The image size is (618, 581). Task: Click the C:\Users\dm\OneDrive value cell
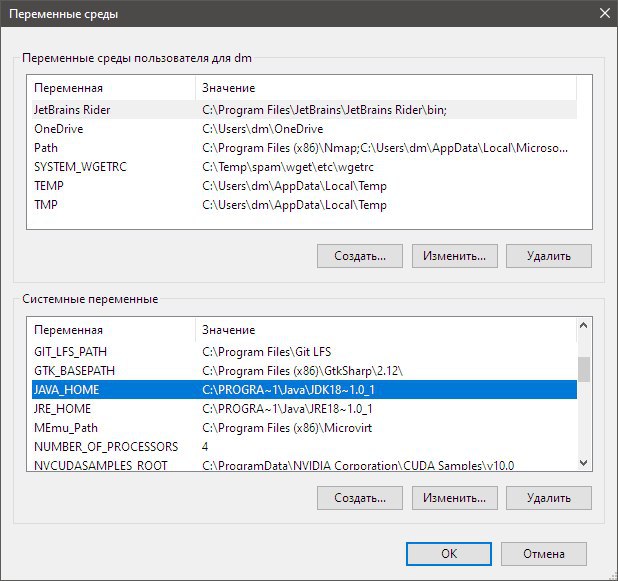pos(262,129)
